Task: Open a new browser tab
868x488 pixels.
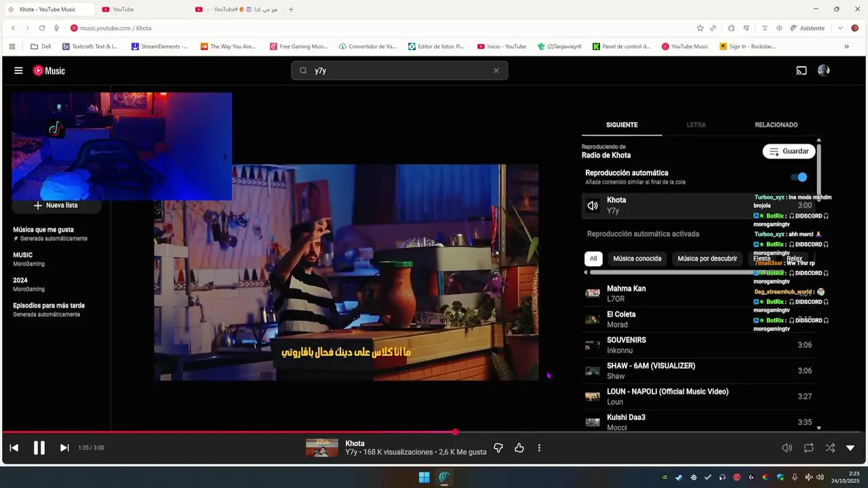Action: pos(291,9)
